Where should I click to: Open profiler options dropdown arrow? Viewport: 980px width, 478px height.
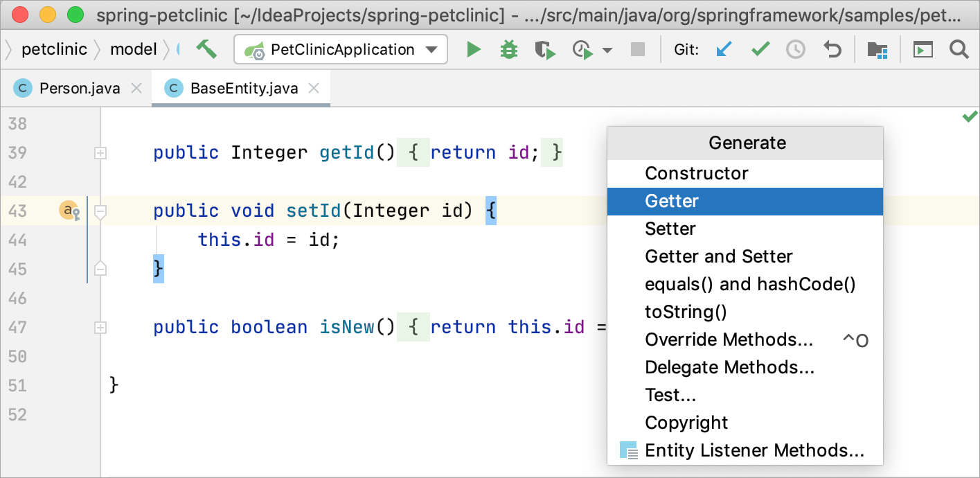tap(607, 50)
